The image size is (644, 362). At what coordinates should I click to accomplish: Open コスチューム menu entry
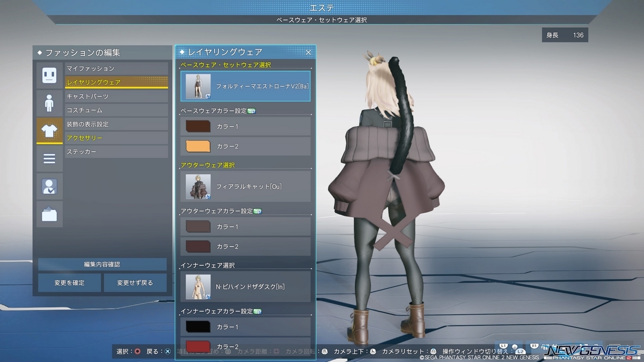[116, 110]
